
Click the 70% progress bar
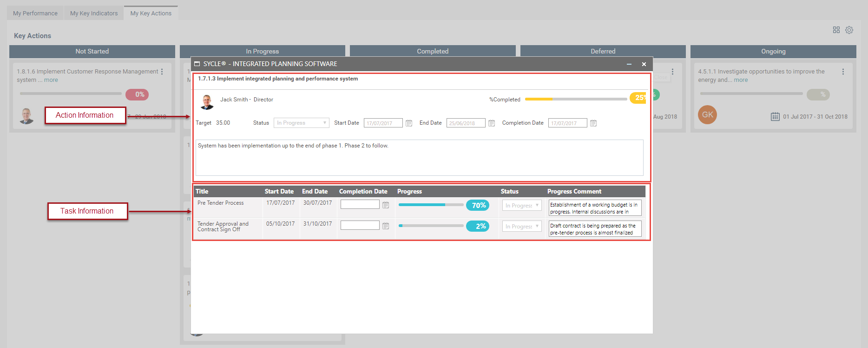point(431,205)
